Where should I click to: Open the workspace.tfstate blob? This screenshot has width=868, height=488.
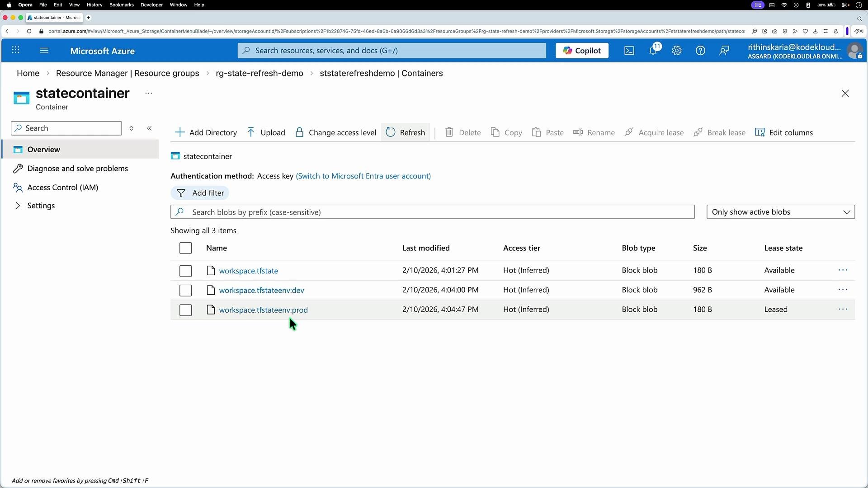coord(249,271)
